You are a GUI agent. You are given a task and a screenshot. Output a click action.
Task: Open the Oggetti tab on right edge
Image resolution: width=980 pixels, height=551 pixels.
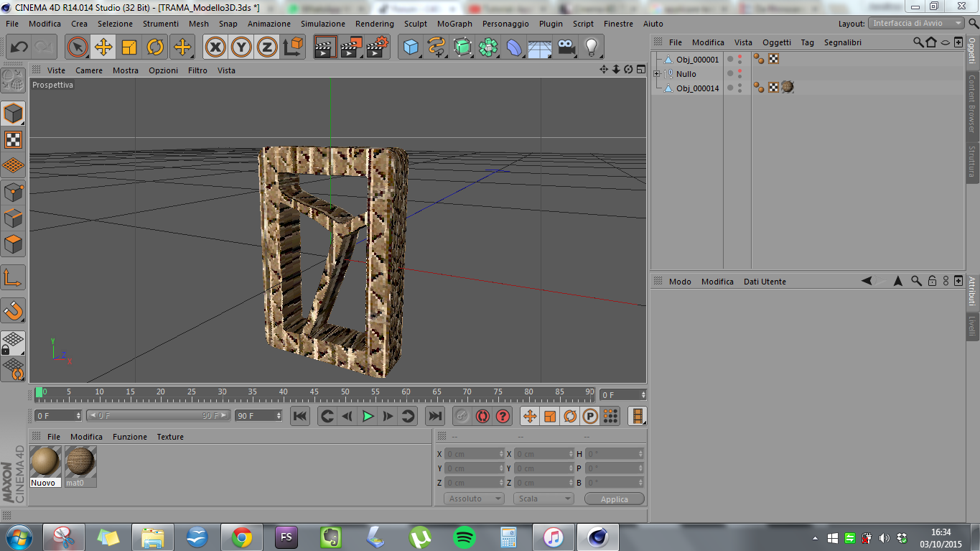point(972,50)
